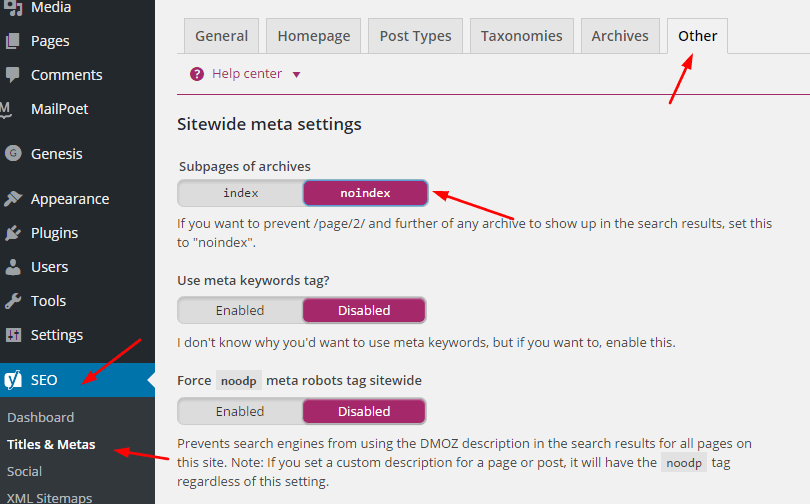Image resolution: width=810 pixels, height=504 pixels.
Task: Click the Comments speech bubble icon
Action: tap(12, 75)
